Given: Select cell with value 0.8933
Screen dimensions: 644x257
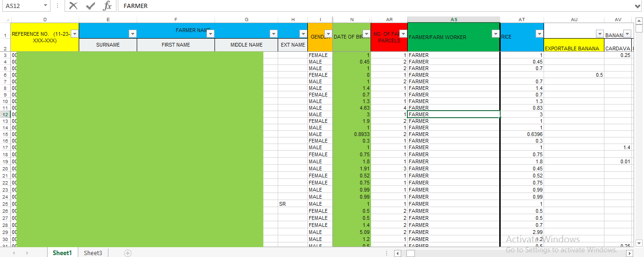Looking at the screenshot, I should [x=352, y=134].
